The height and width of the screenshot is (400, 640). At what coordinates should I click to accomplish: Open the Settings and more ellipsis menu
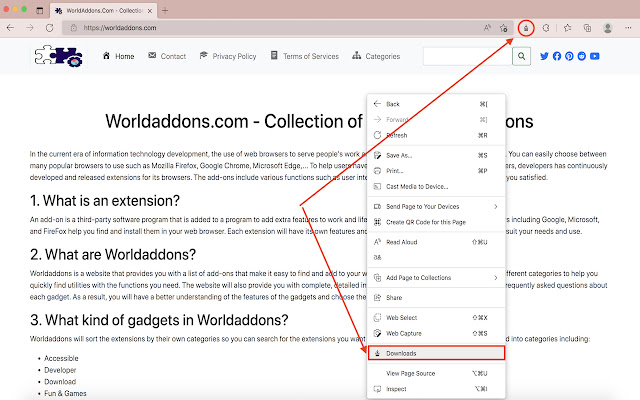pyautogui.click(x=628, y=28)
